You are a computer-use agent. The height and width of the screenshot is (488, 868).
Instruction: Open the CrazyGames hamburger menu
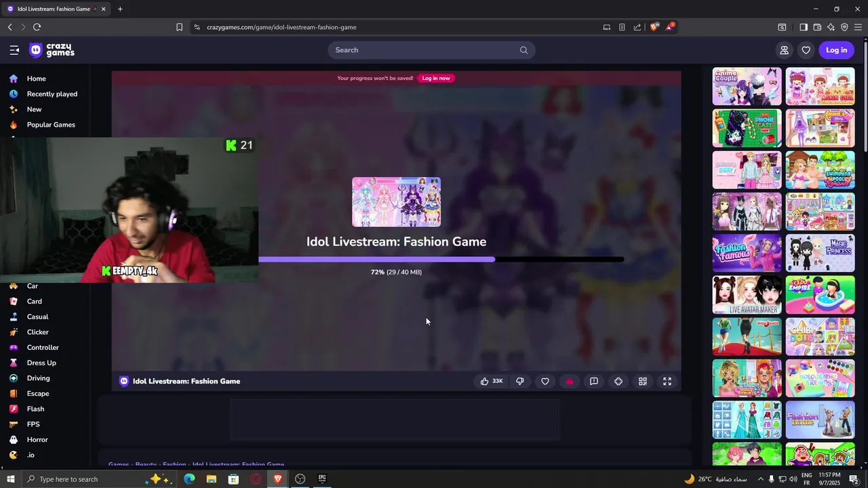pos(14,50)
